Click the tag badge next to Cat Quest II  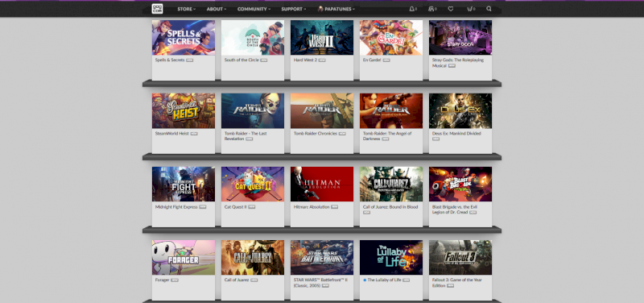click(x=251, y=207)
